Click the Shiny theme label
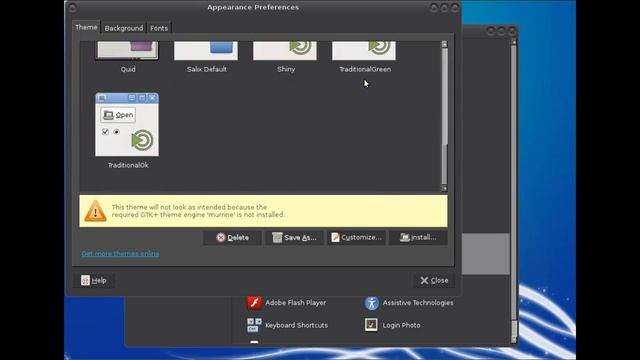 286,69
